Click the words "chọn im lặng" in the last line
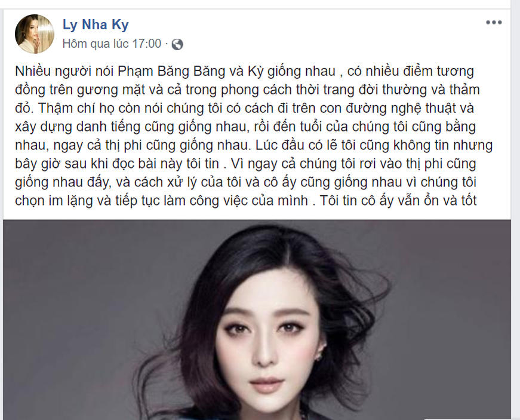The height and width of the screenshot is (420, 520). (x=54, y=201)
